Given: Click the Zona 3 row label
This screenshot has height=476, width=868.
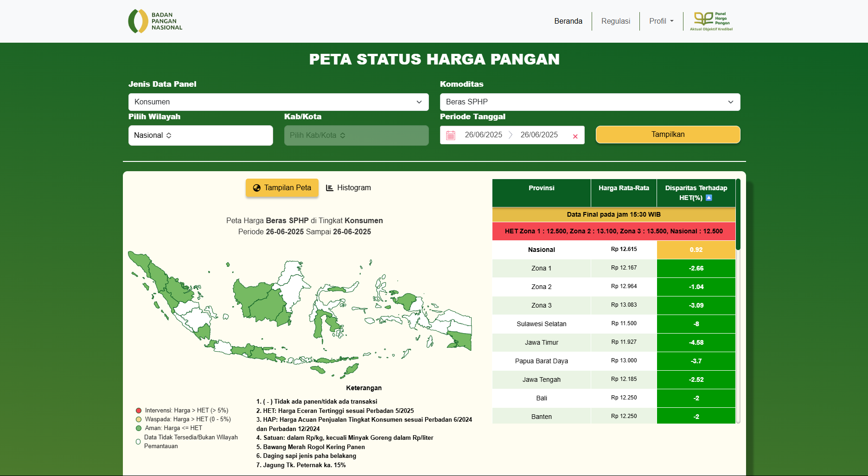Looking at the screenshot, I should (x=541, y=305).
